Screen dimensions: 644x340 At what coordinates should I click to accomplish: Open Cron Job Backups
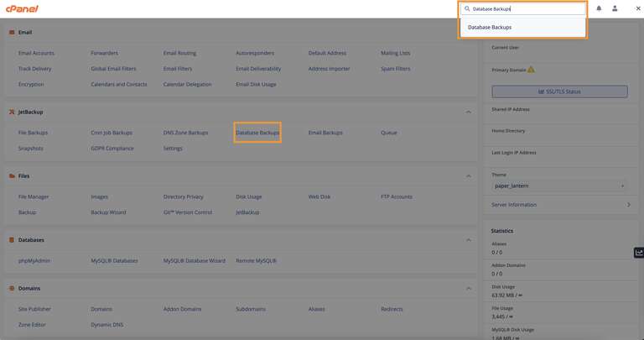(112, 133)
